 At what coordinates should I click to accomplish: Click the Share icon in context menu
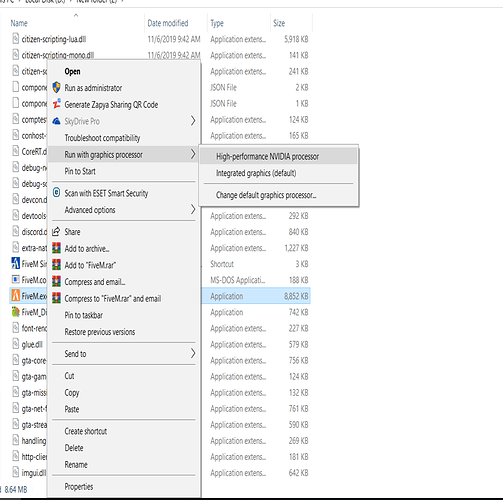coord(56,231)
